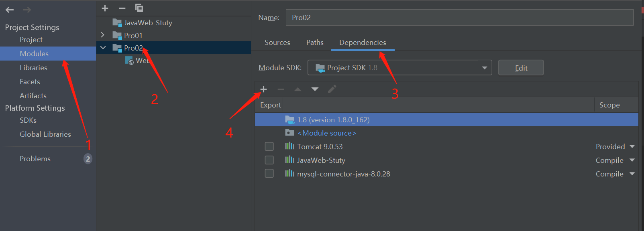This screenshot has height=231, width=644.
Task: Toggle export checkbox for Tomcat 9.0.53
Action: 269,146
